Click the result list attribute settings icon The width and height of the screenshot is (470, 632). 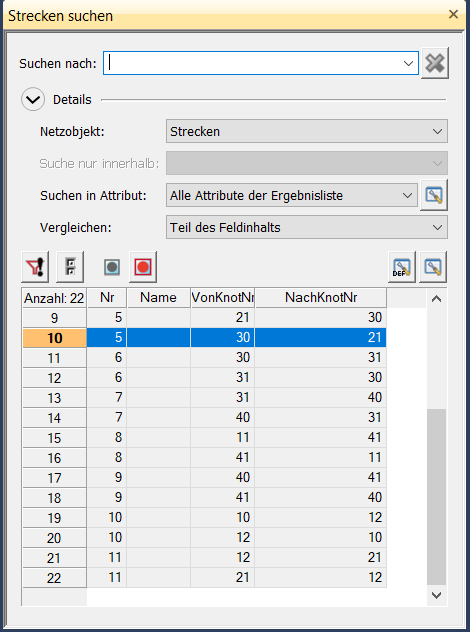click(x=433, y=267)
